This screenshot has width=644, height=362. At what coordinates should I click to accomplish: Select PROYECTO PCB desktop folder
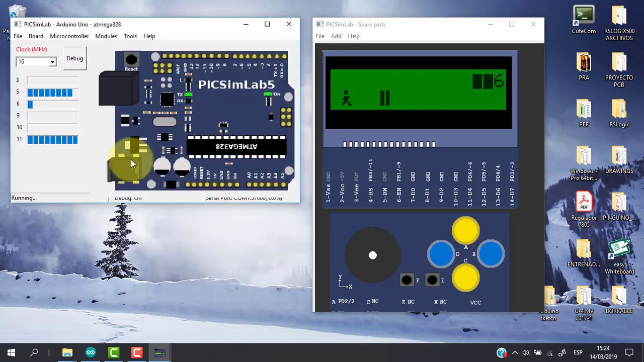619,70
